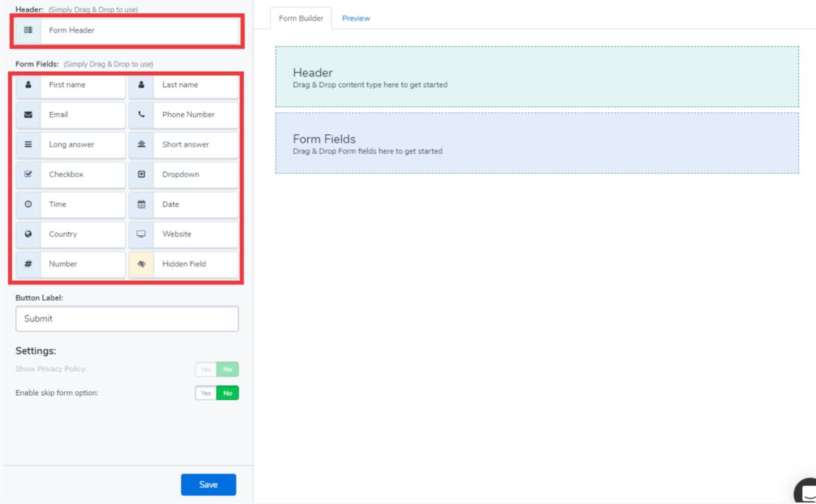Set Show Privacy Policy to Yes
Screen dimensions: 816x504
tap(206, 369)
